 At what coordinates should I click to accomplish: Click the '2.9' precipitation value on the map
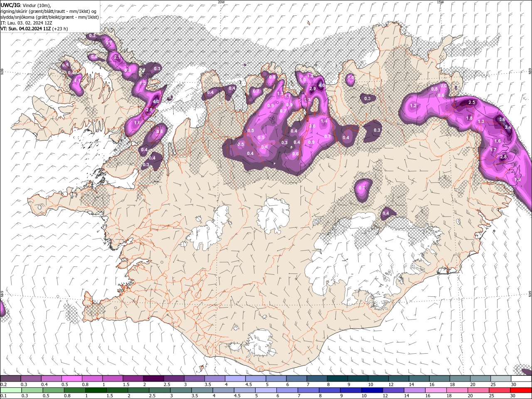click(x=313, y=89)
